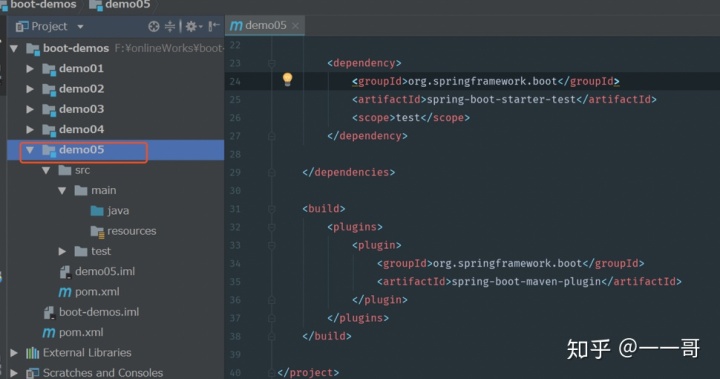720x379 pixels.
Task: Click the demo05 breadcrumb in navigation bar
Action: 128,5
